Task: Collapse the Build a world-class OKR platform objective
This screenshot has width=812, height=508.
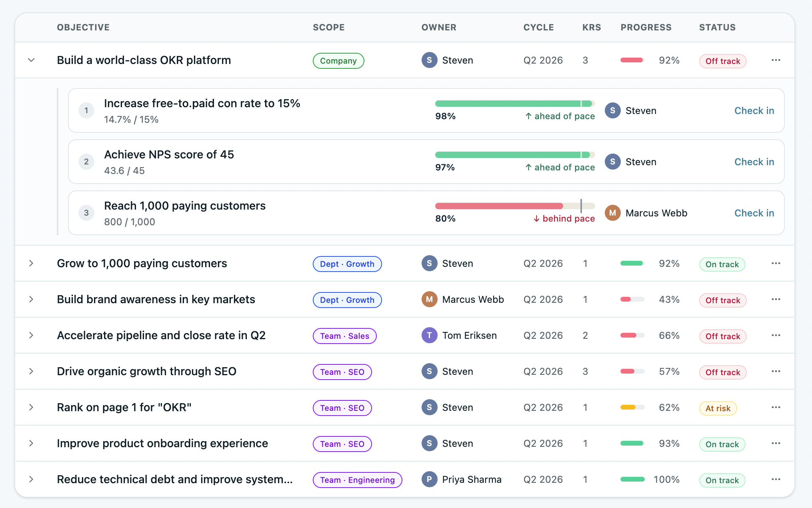Action: tap(31, 60)
